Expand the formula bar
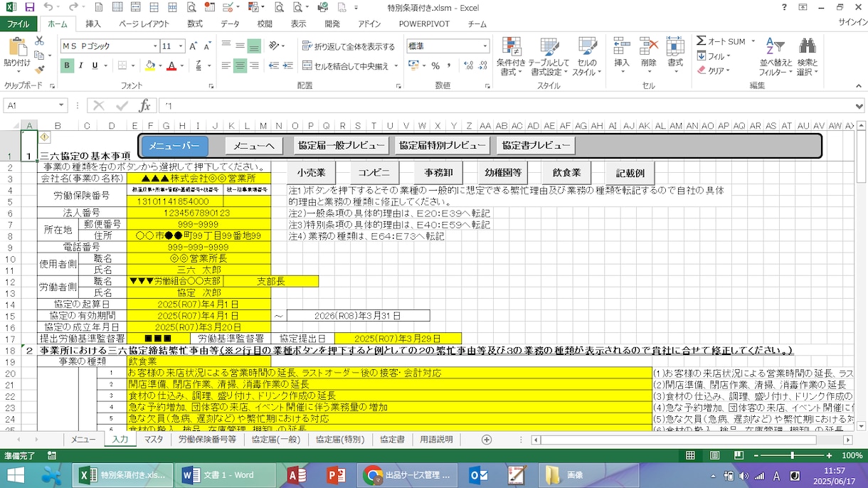This screenshot has height=488, width=868. coord(861,106)
